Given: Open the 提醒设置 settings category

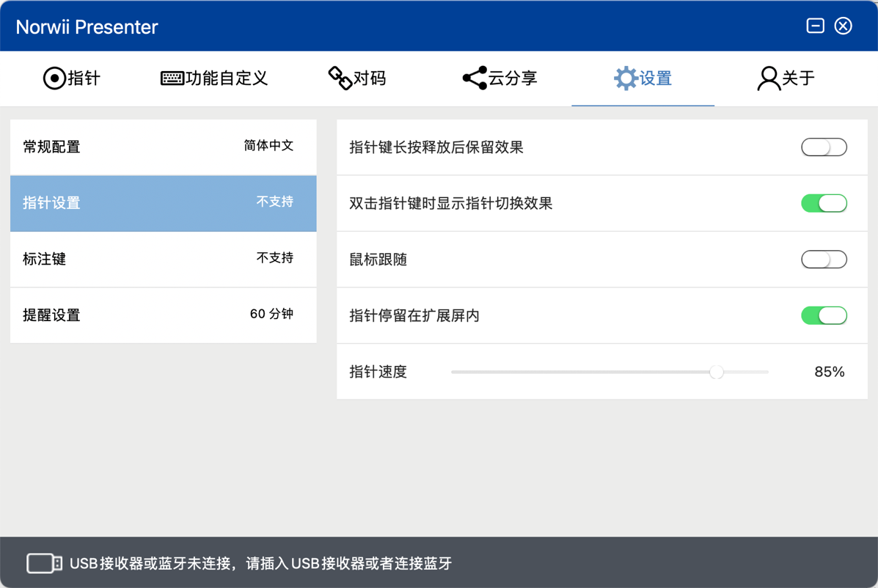Looking at the screenshot, I should 164,315.
